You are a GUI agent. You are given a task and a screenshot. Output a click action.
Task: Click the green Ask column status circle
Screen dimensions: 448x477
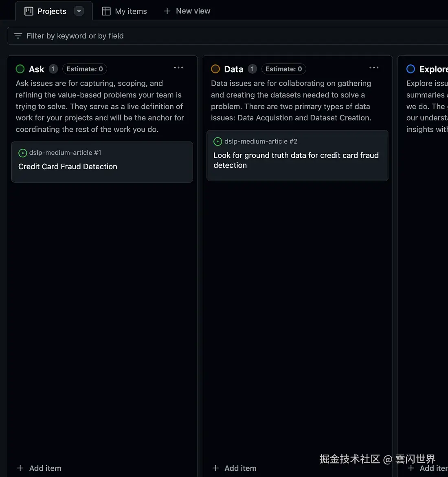tap(20, 69)
